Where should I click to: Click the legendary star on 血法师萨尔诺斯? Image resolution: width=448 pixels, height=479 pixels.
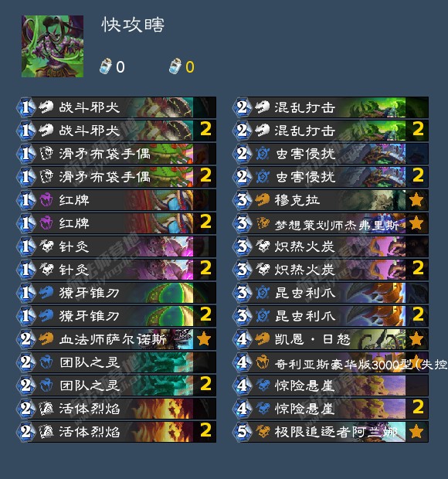click(204, 339)
